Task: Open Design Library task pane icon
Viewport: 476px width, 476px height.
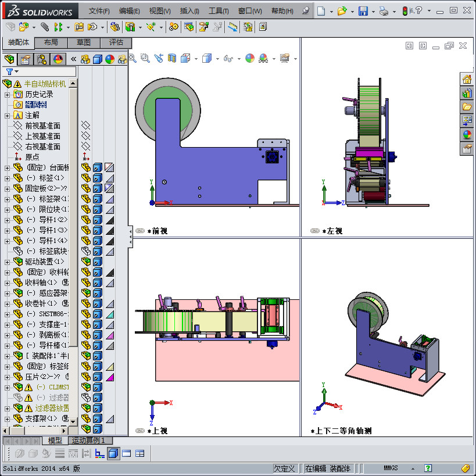Action: (x=467, y=93)
